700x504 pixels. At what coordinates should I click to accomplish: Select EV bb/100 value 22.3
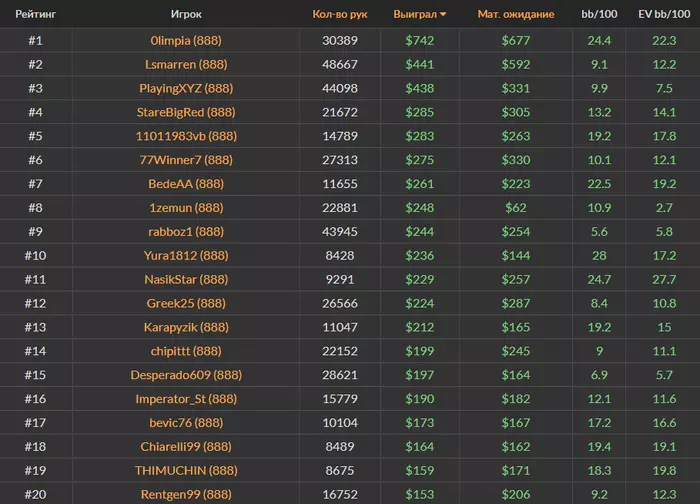tap(664, 41)
